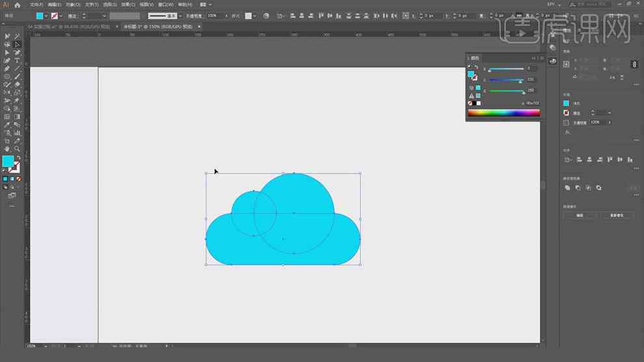Click left button under Quick Actions
644x362 pixels.
point(580,216)
